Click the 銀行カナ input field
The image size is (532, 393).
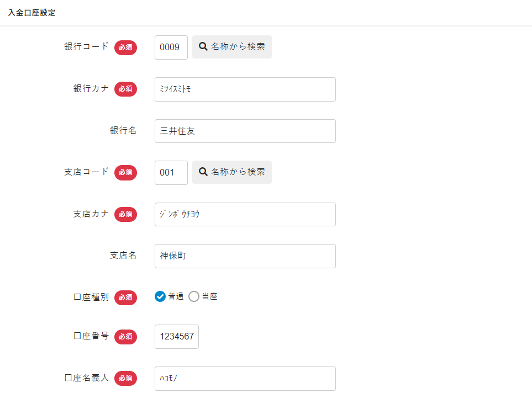[245, 89]
